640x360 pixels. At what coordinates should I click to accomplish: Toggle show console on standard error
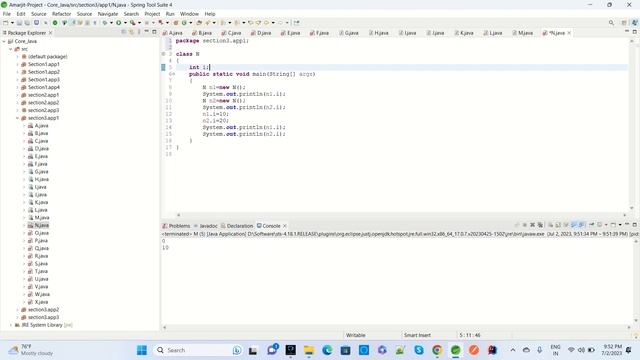581,225
